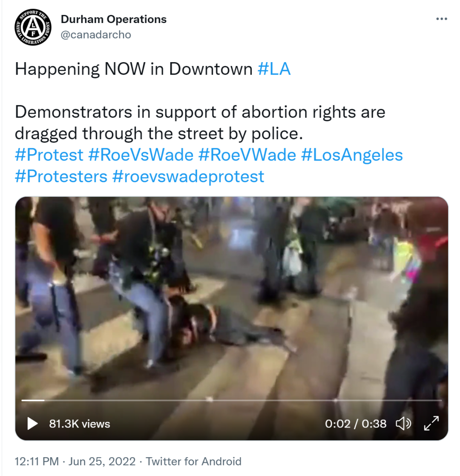Click the @canadarcho handle
Viewport: 460px width, 476px height.
click(96, 34)
